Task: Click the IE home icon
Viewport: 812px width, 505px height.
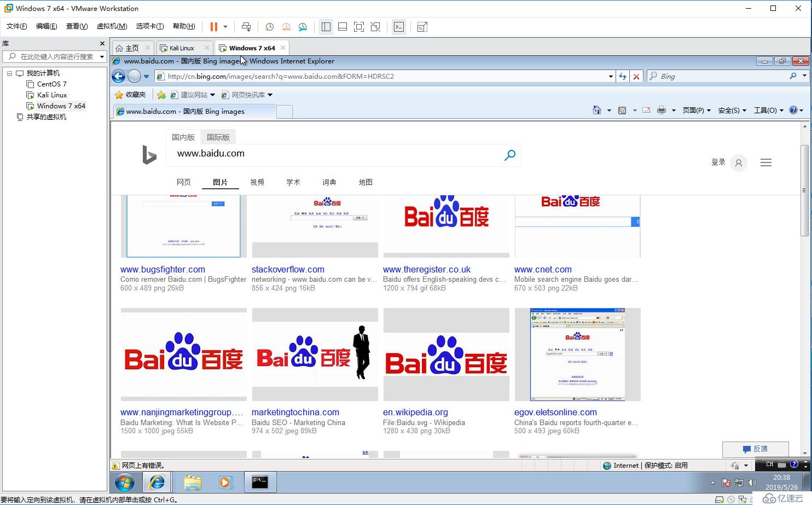Action: tap(597, 110)
